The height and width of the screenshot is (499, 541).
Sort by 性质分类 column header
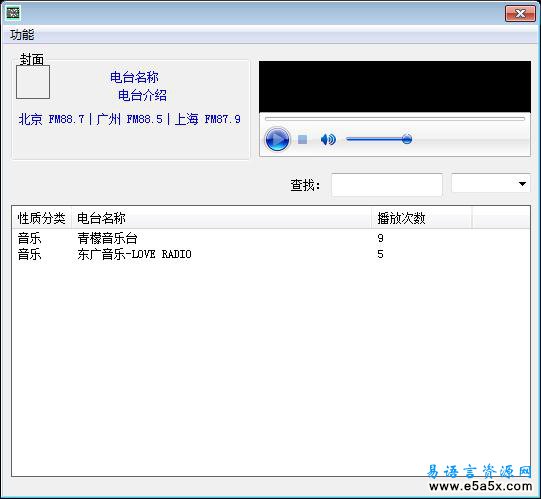(x=41, y=218)
